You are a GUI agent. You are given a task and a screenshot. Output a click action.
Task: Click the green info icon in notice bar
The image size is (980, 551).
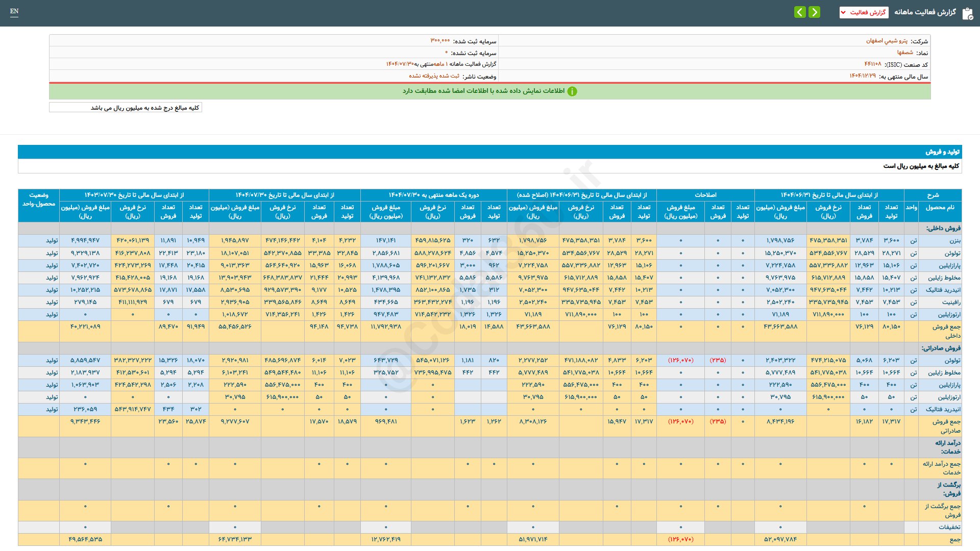(x=572, y=91)
